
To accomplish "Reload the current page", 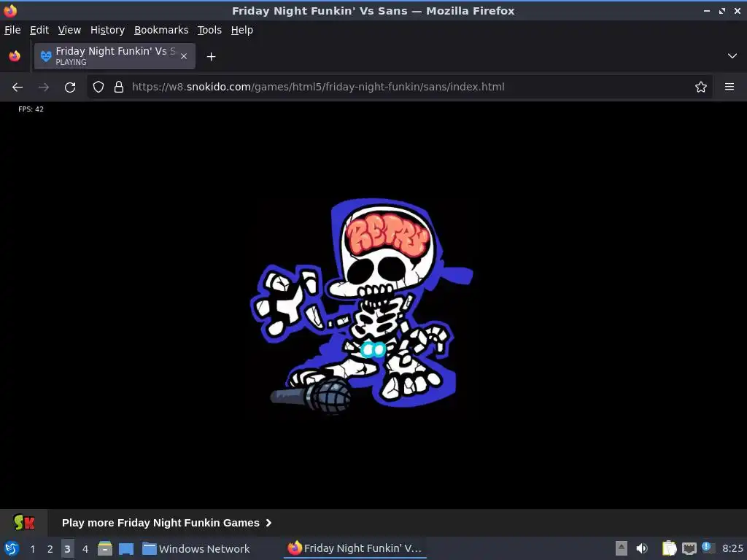I will pyautogui.click(x=70, y=87).
